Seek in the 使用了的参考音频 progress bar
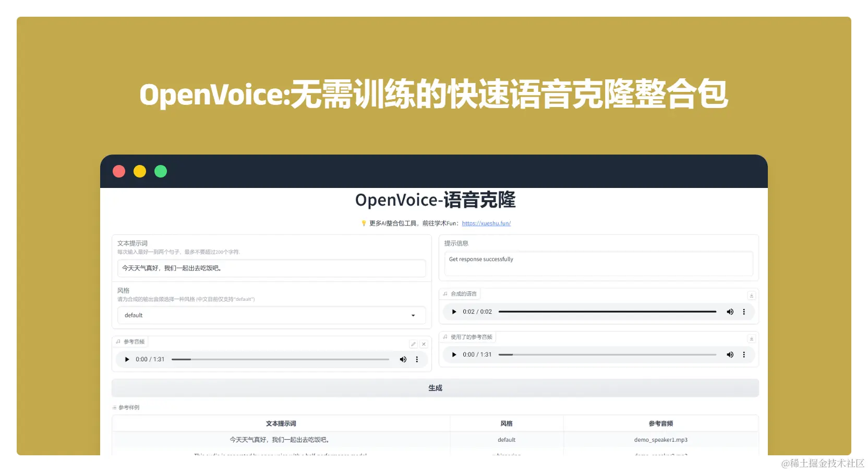Image resolution: width=868 pixels, height=472 pixels. point(607,355)
